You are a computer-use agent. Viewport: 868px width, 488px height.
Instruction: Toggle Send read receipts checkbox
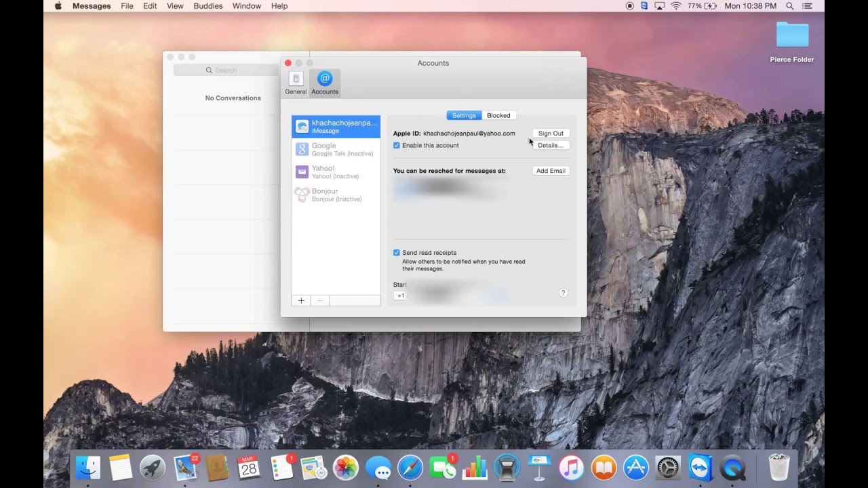coord(397,253)
